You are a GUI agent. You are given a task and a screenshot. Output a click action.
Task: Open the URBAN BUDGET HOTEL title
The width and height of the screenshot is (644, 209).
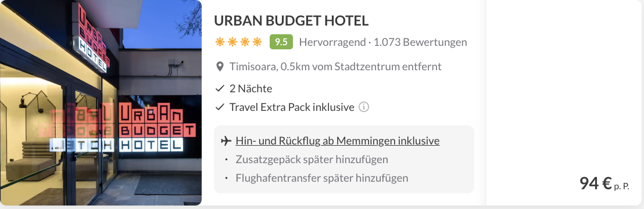(291, 20)
